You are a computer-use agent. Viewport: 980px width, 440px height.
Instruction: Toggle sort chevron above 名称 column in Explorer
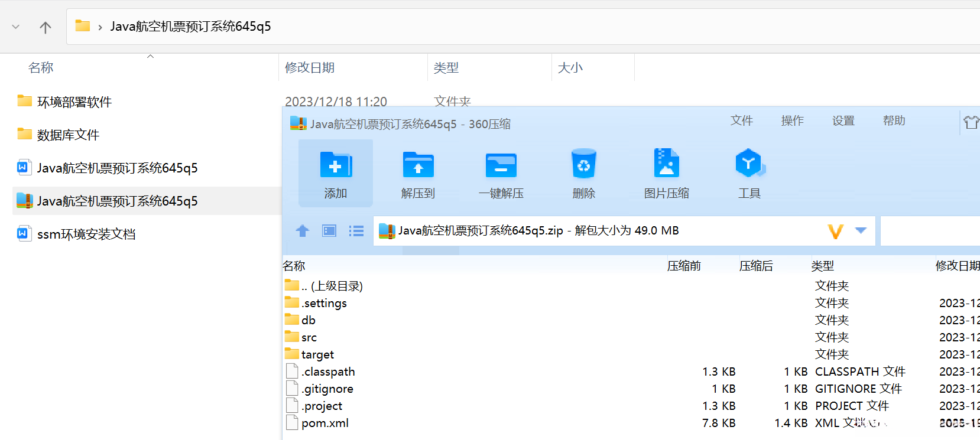[x=151, y=57]
